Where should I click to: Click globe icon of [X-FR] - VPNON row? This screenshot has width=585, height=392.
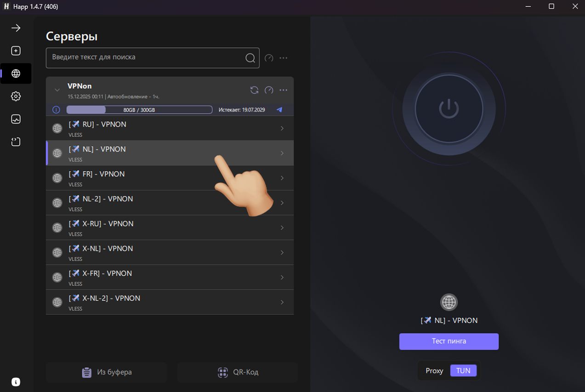pyautogui.click(x=57, y=277)
